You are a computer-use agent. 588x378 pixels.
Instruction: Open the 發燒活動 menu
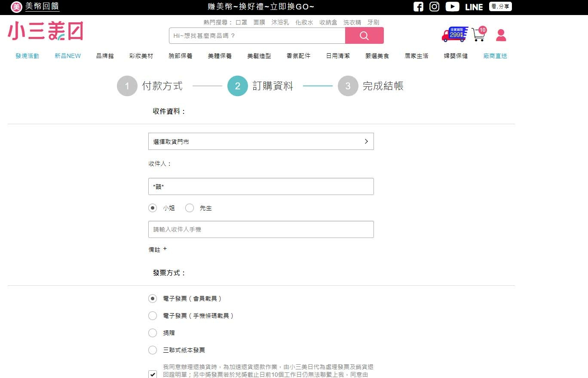[27, 56]
